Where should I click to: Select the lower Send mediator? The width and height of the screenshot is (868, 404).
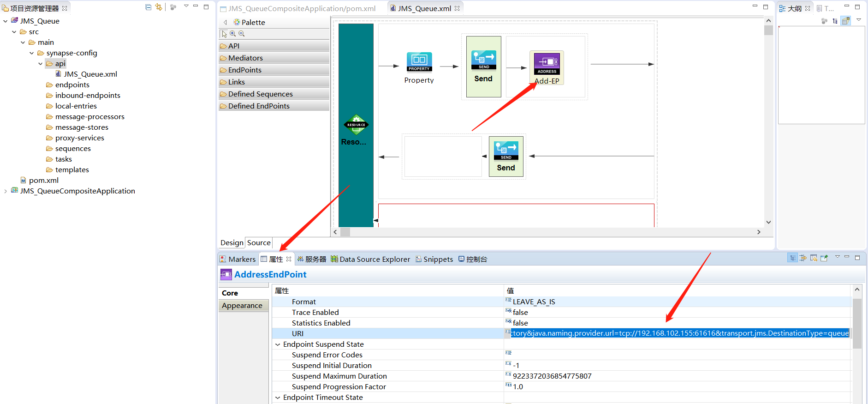point(506,156)
